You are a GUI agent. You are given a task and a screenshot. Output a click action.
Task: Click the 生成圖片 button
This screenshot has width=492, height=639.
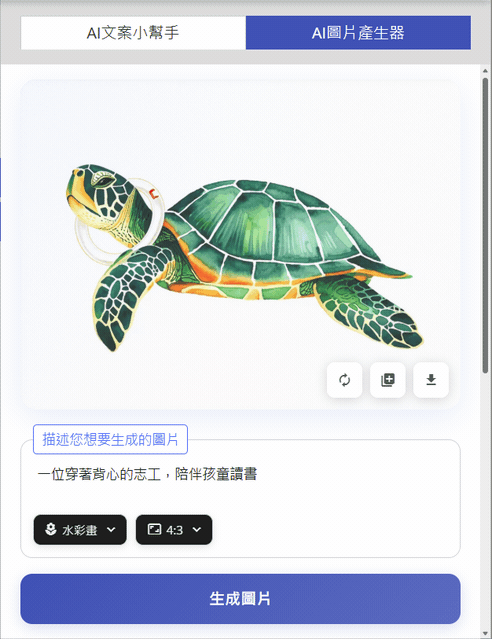240,599
